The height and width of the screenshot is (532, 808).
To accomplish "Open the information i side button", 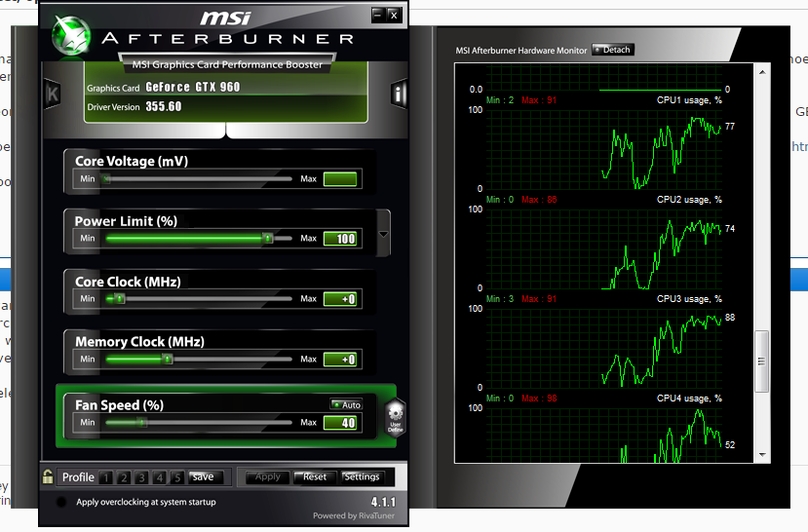I will tap(398, 94).
